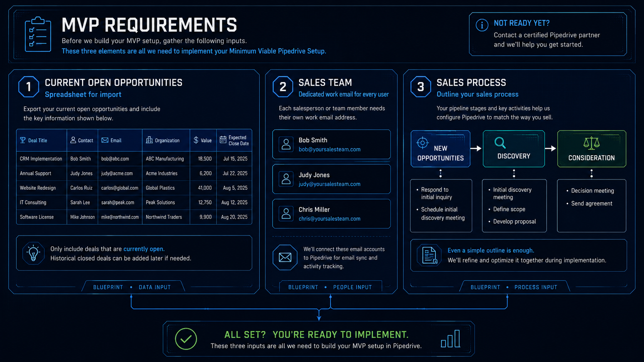Screen dimensions: 644x362
Task: Click the Not Ready Yet? heading
Action: pyautogui.click(x=522, y=23)
